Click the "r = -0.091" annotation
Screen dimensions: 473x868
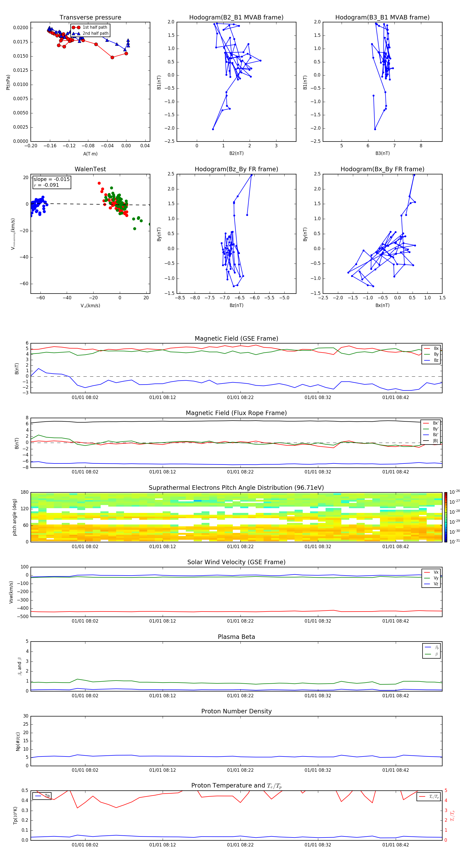pyautogui.click(x=46, y=185)
